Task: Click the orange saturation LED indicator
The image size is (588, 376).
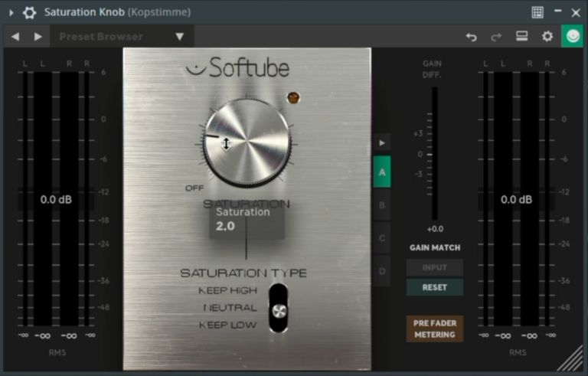Action: pyautogui.click(x=293, y=97)
